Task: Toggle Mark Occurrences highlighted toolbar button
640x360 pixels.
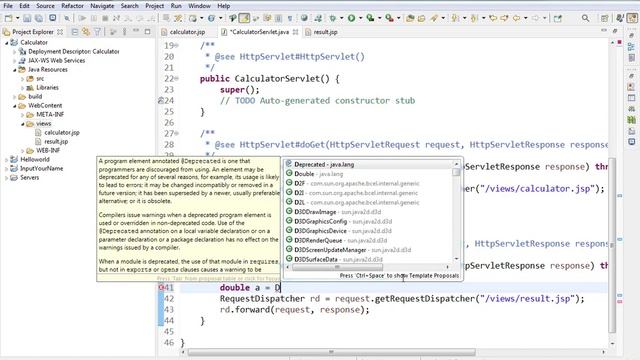Action: point(244,18)
